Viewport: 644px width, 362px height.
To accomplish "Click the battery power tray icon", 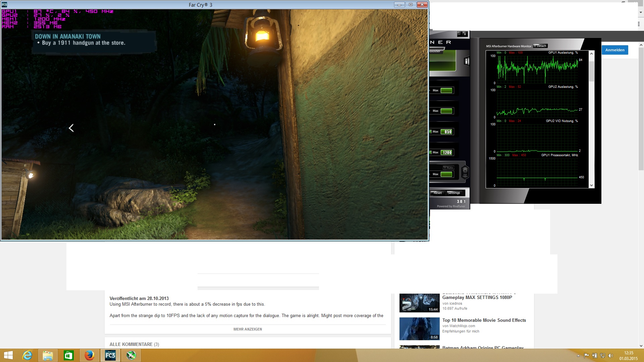I will click(594, 356).
